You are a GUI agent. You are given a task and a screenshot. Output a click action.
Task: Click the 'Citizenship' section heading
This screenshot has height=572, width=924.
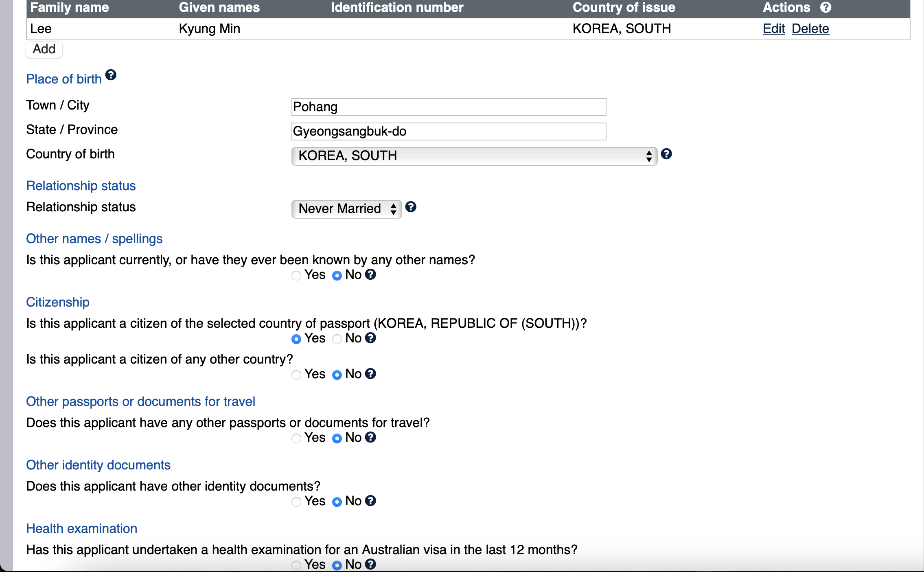tap(58, 302)
